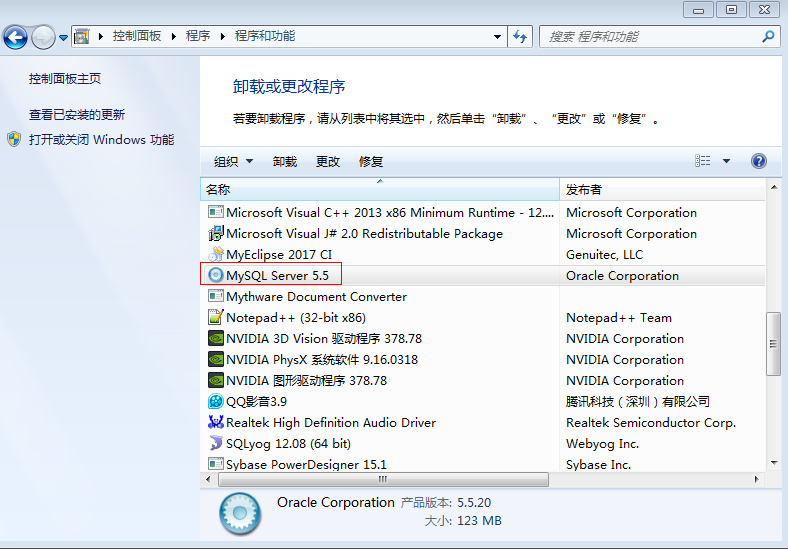Expand arrow after 程序 in breadcrumb
Screen dimensions: 788x549
point(223,36)
